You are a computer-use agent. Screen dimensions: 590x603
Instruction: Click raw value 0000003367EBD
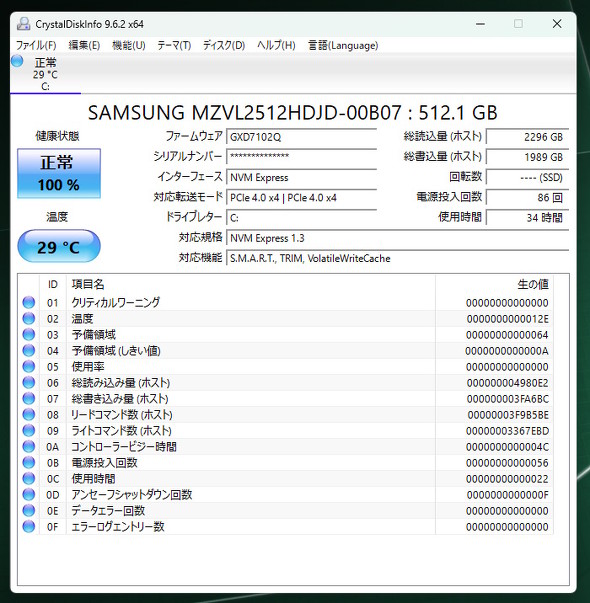pos(508,431)
